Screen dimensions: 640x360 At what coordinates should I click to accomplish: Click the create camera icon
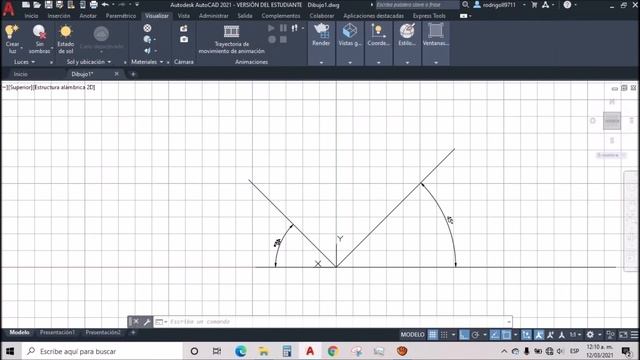[x=184, y=28]
